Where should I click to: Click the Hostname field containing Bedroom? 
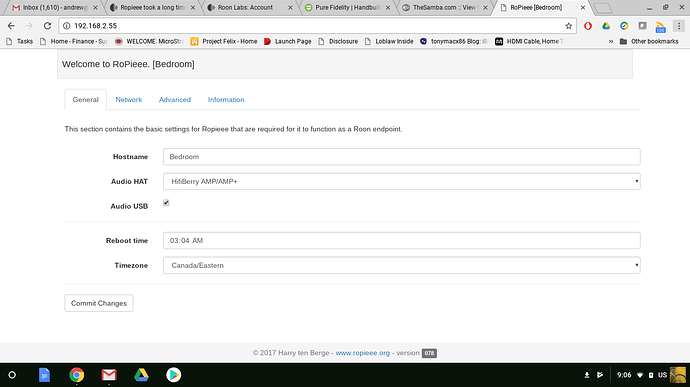coord(401,157)
